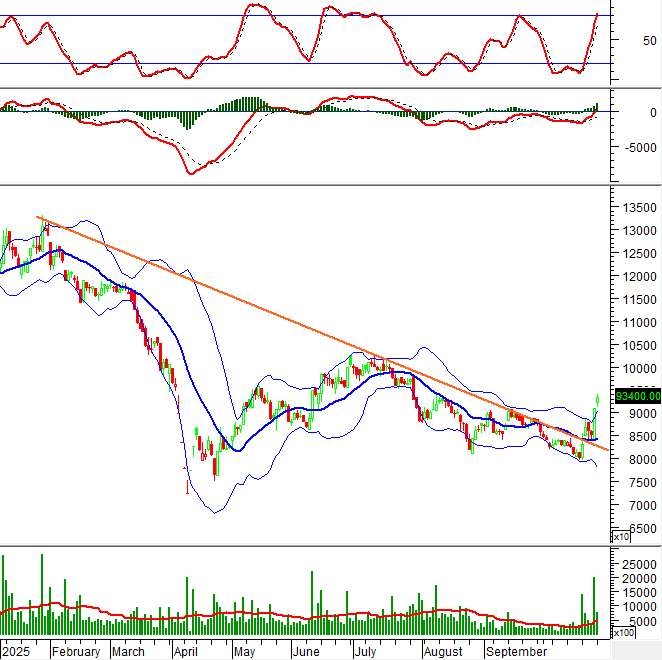Select the May label on date axis

[x=245, y=651]
